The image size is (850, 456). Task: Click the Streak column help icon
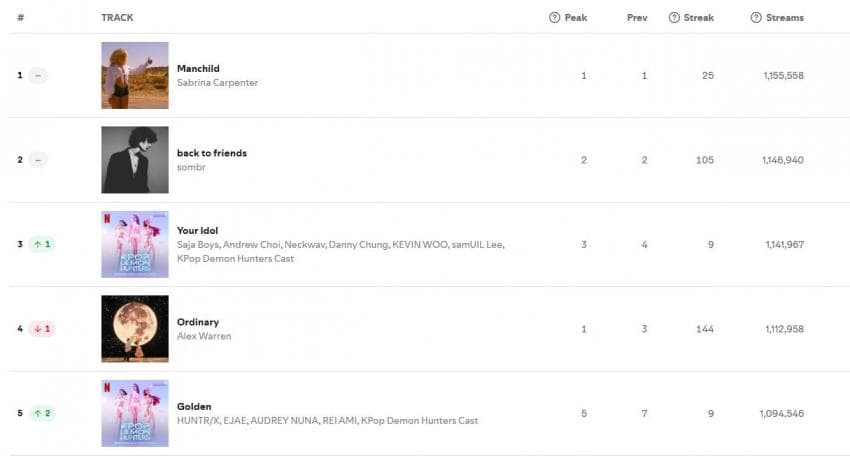coord(674,17)
